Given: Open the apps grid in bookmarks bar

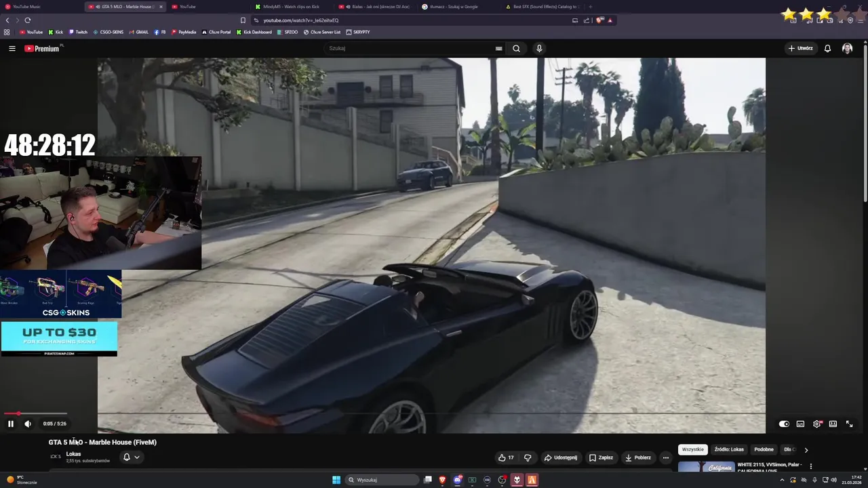Looking at the screenshot, I should pyautogui.click(x=7, y=32).
